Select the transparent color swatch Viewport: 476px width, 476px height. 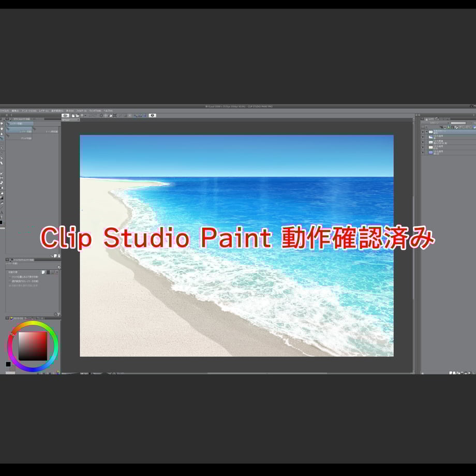10,373
